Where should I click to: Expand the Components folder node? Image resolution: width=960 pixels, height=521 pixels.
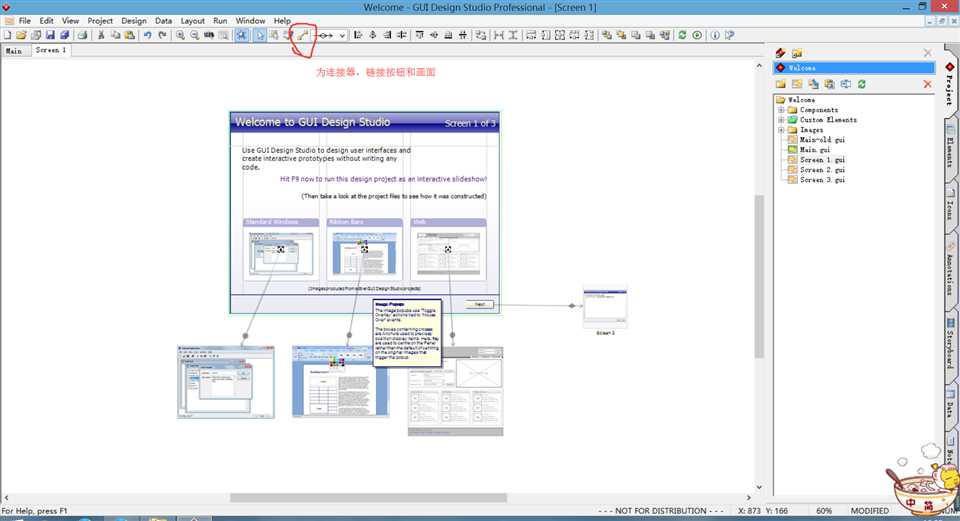[x=781, y=110]
